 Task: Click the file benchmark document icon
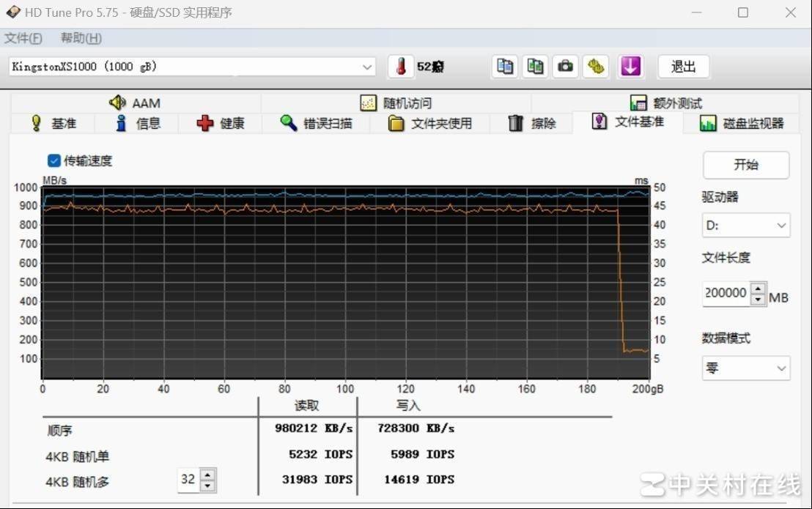click(599, 121)
